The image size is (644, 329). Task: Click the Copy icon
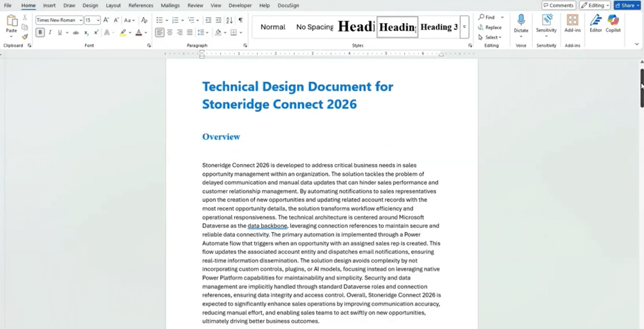25,27
